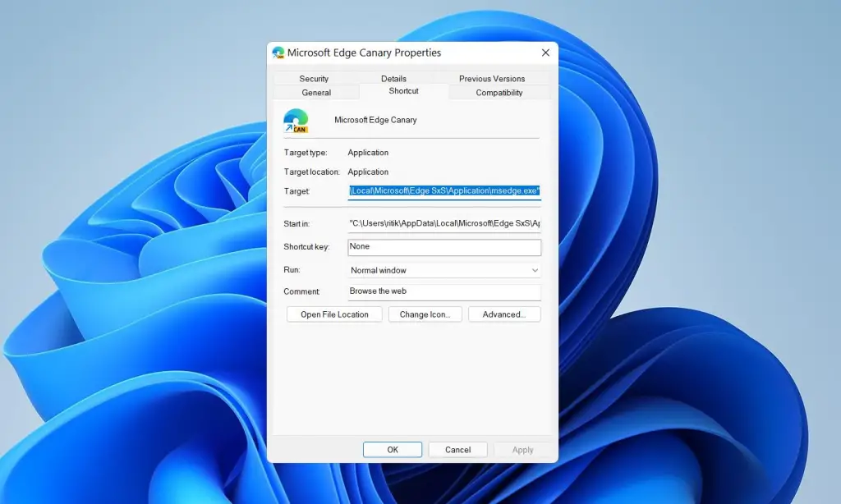Viewport: 841px width, 504px height.
Task: Click the Target location label
Action: point(311,172)
